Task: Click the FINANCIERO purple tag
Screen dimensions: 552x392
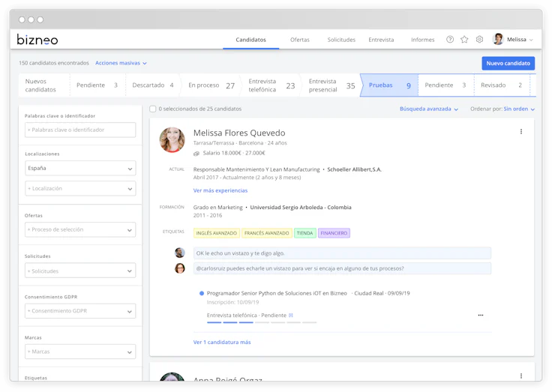Action: click(334, 233)
